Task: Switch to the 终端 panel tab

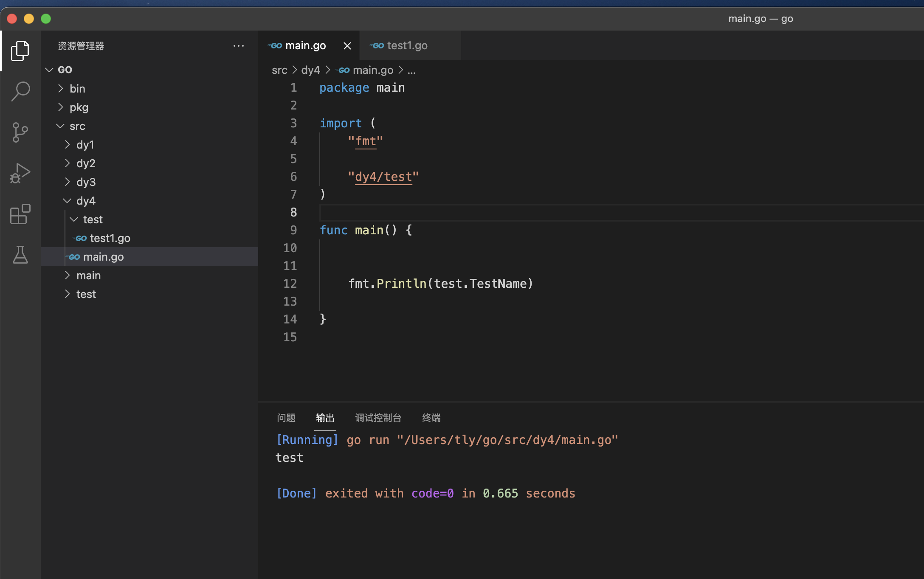Action: 431,418
